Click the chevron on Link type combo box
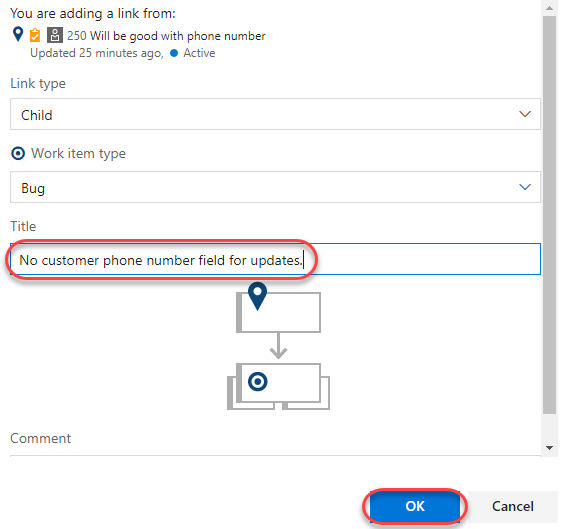 point(524,114)
